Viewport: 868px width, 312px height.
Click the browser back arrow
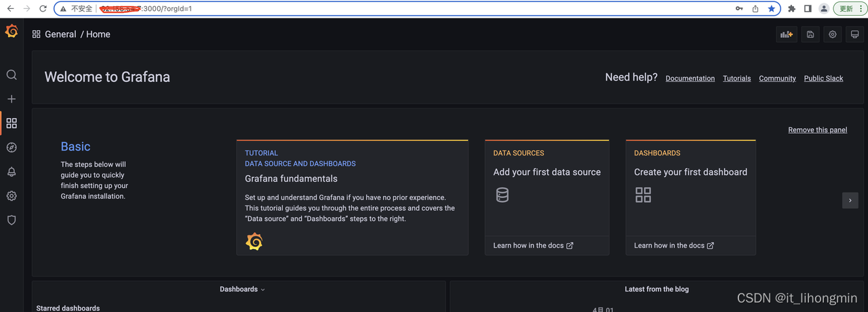10,9
